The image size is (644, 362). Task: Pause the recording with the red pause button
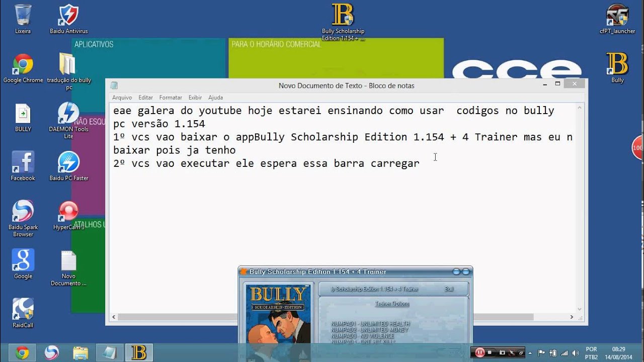tap(480, 352)
